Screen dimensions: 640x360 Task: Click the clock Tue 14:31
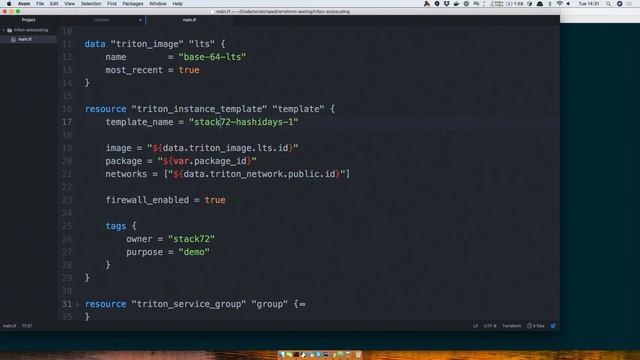589,4
